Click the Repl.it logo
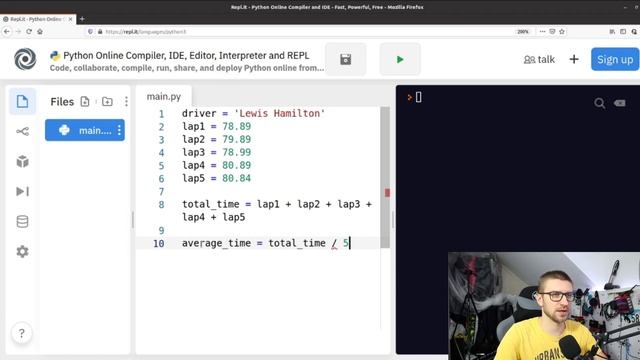 (x=25, y=59)
